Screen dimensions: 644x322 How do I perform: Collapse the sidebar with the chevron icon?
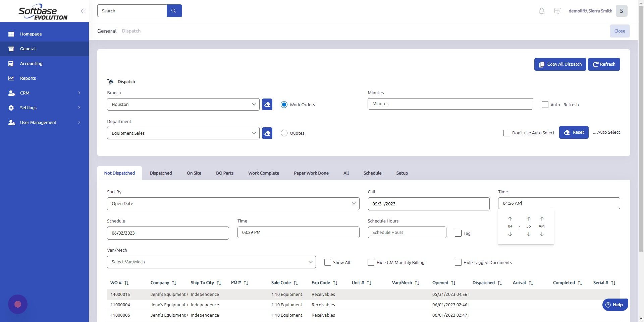click(x=83, y=11)
